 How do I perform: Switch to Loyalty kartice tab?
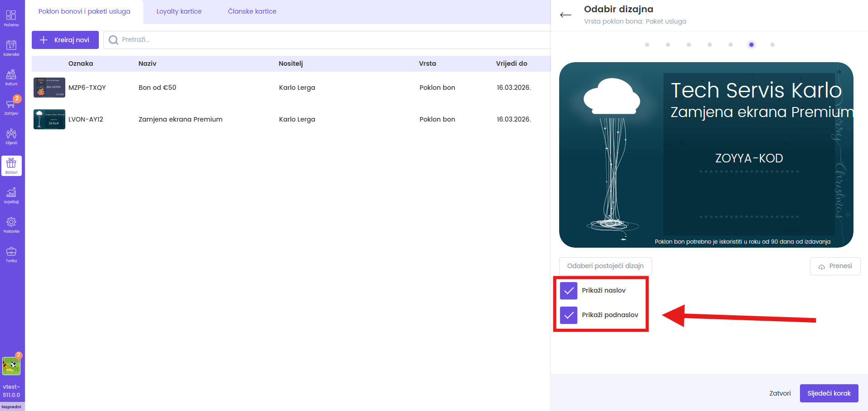[179, 11]
